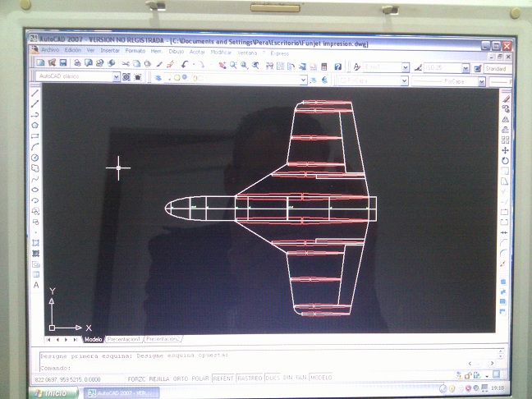
Task: Select the Ellipse draw tool
Action: point(35,189)
